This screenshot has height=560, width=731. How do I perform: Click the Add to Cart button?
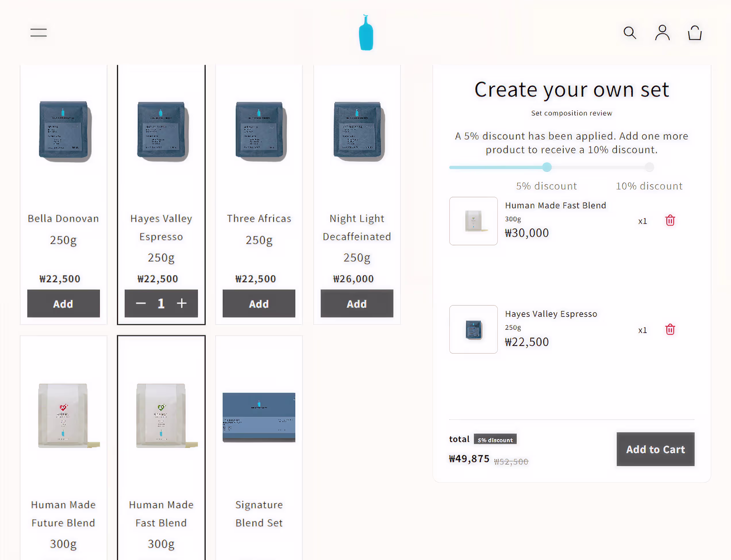click(655, 449)
